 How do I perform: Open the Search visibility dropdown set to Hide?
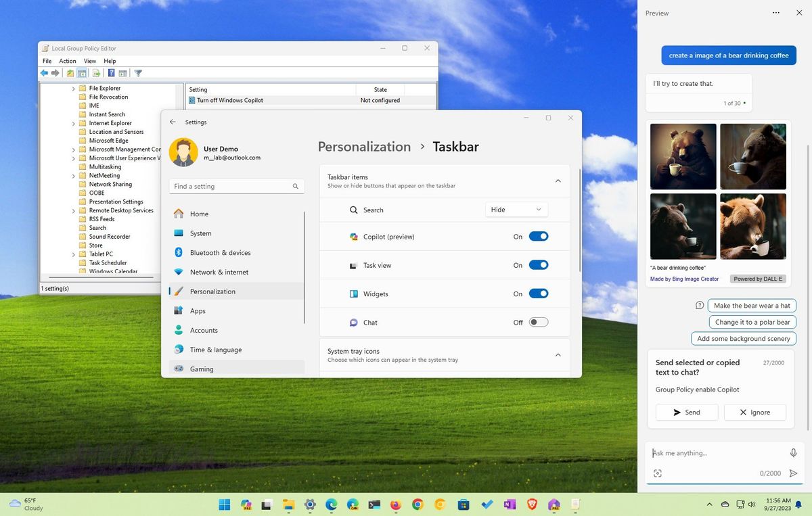516,210
